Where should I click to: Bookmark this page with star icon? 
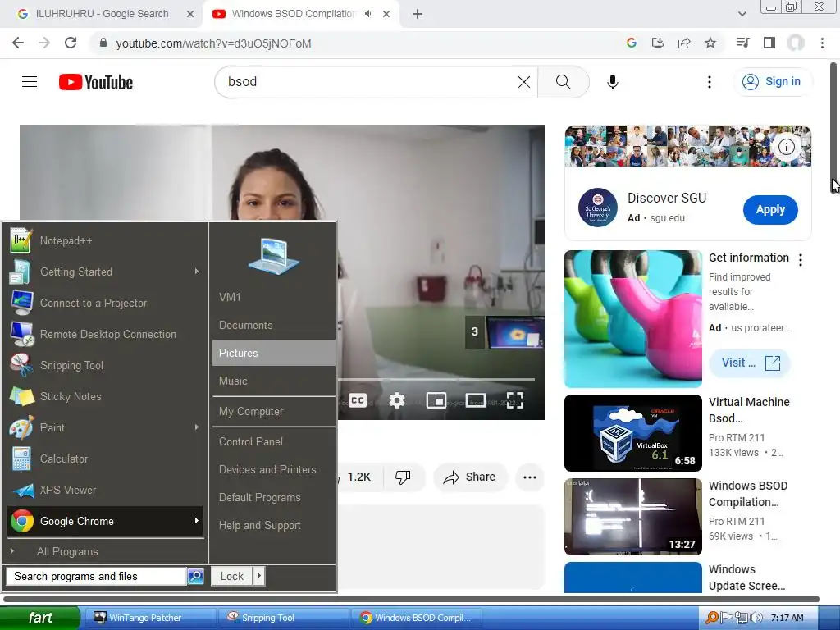(710, 43)
